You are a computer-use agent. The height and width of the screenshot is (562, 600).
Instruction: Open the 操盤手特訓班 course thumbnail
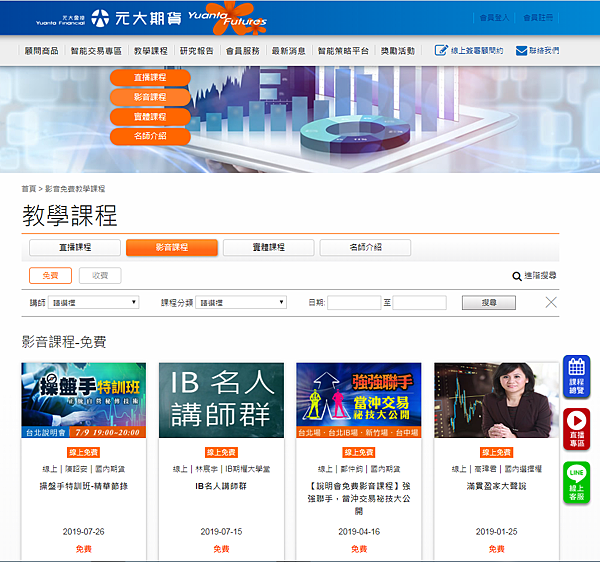tap(83, 400)
